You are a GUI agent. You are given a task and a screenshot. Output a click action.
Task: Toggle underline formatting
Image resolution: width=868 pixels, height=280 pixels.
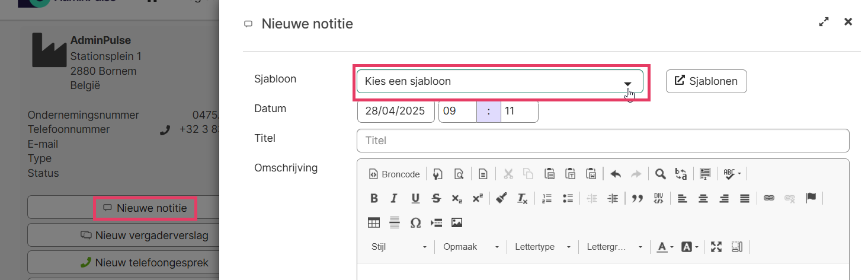pyautogui.click(x=415, y=199)
